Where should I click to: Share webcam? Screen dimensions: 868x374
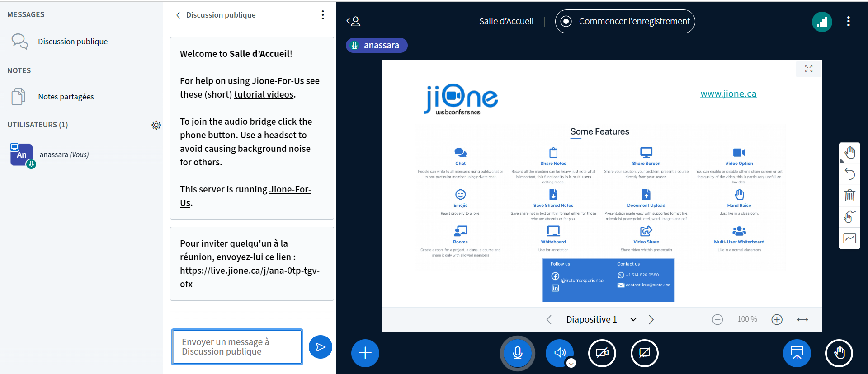pos(602,353)
